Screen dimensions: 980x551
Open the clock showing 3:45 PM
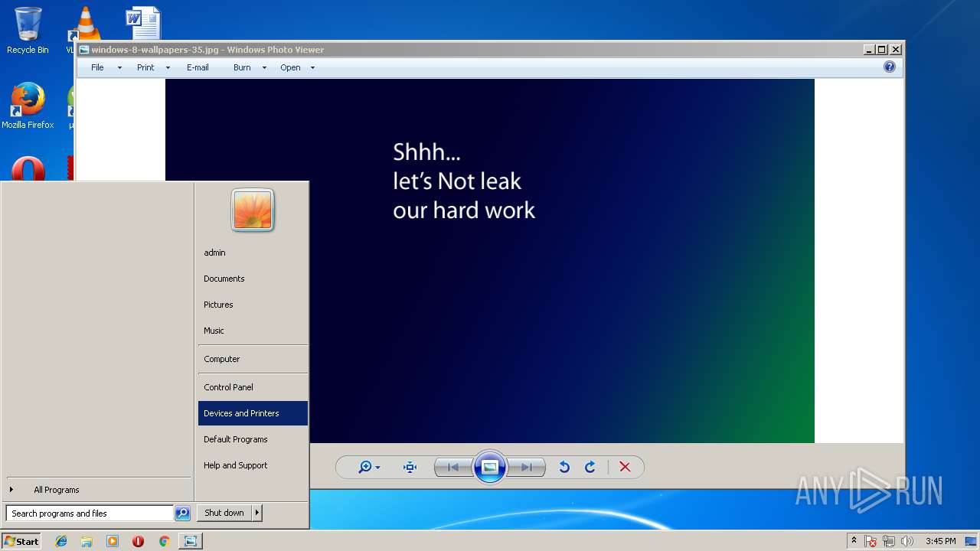point(940,541)
